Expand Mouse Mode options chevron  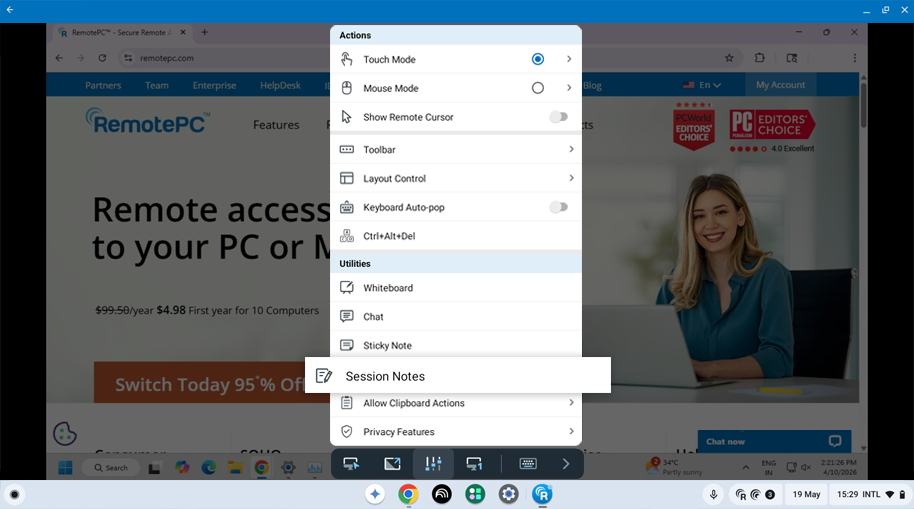(569, 88)
